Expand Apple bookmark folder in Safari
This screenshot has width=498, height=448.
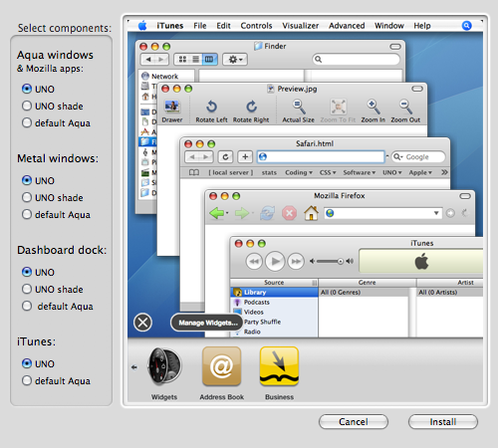coord(420,172)
